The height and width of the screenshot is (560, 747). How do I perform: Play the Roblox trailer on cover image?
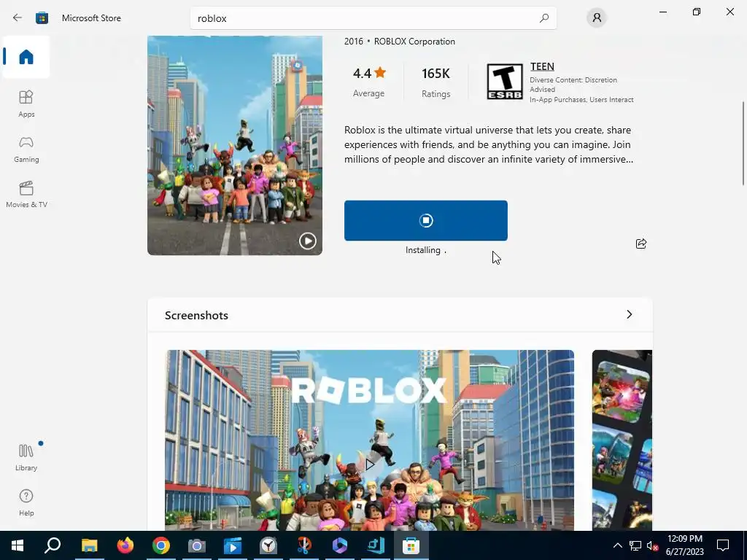[x=308, y=241]
